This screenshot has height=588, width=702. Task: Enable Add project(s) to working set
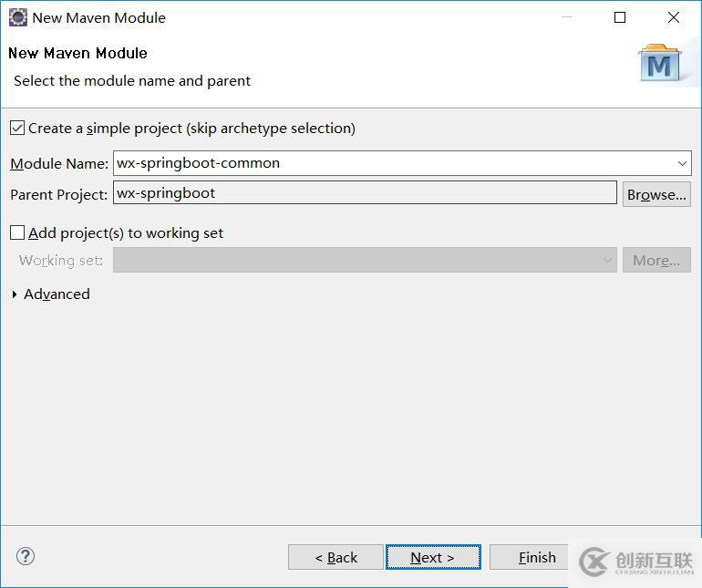[x=17, y=232]
